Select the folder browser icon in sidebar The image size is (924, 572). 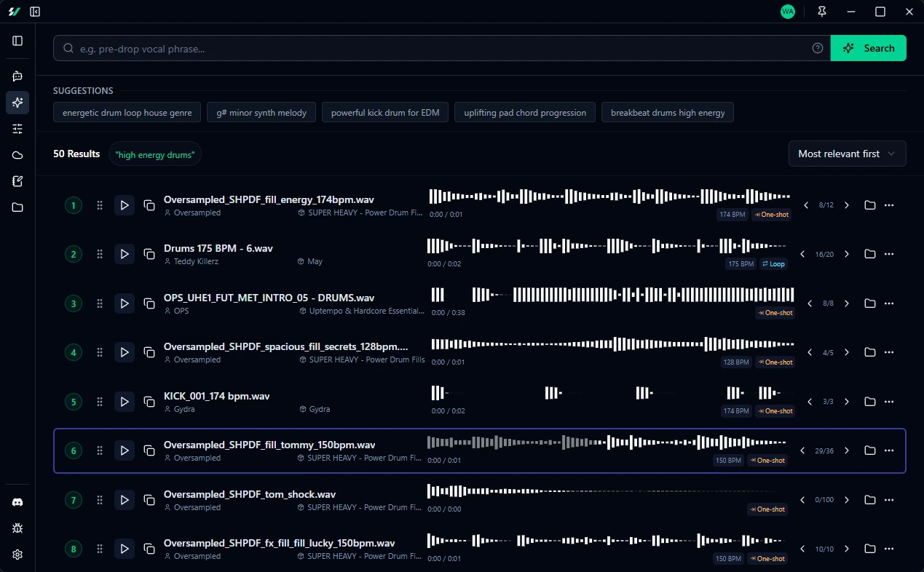(x=17, y=207)
